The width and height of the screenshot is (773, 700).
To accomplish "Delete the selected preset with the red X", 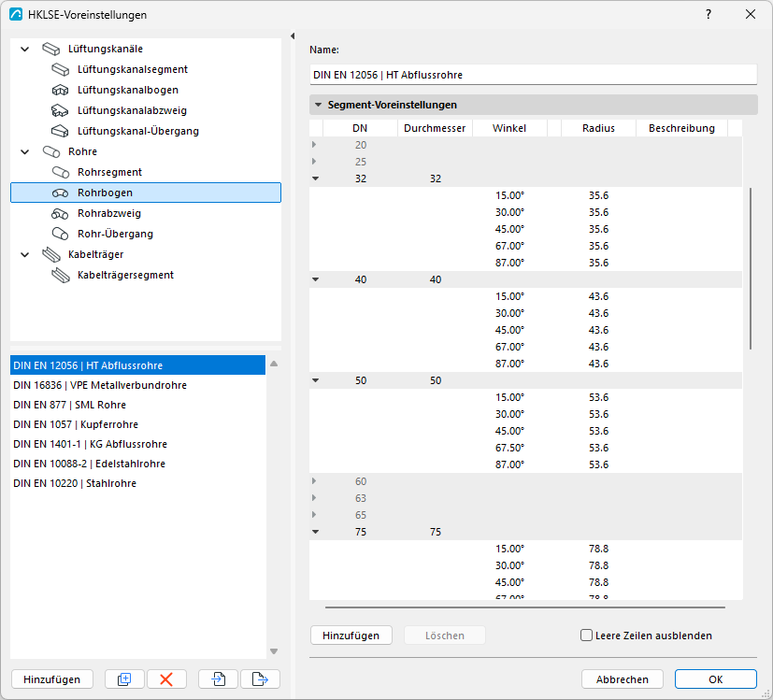I will pyautogui.click(x=166, y=679).
